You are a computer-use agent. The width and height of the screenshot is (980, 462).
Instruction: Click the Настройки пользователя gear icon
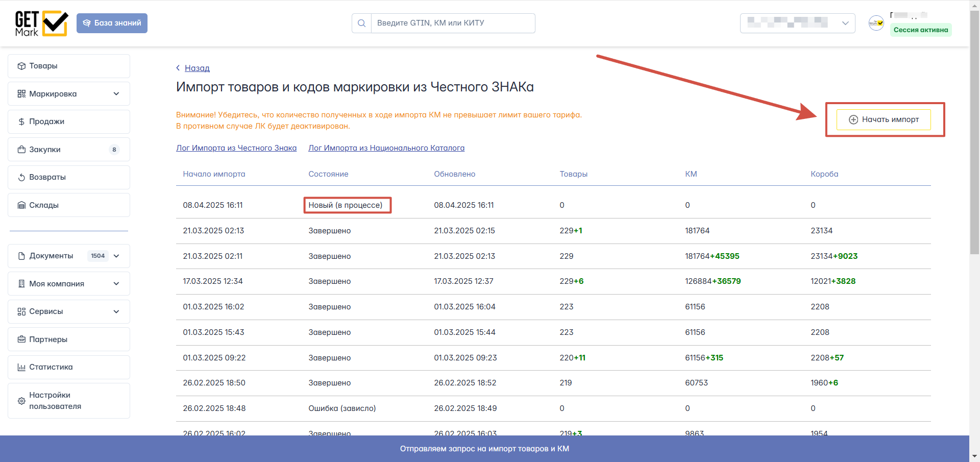click(x=21, y=401)
